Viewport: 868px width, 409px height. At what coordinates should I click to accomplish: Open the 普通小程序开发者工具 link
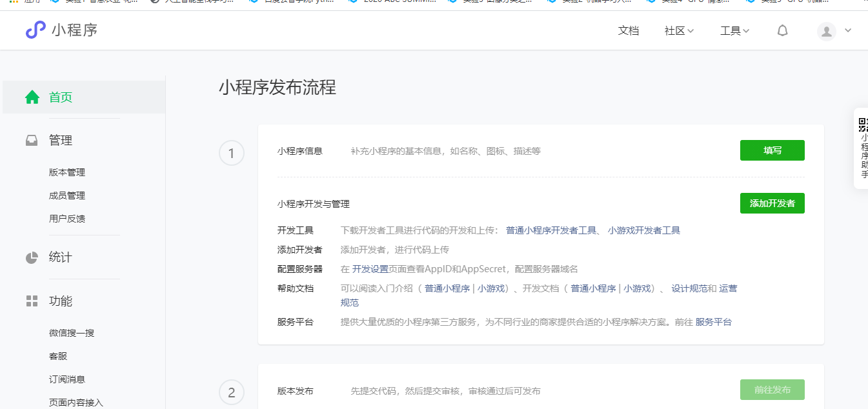[550, 230]
